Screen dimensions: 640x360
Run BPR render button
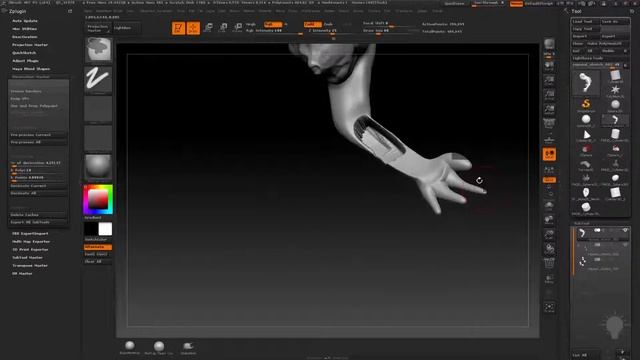[549, 45]
